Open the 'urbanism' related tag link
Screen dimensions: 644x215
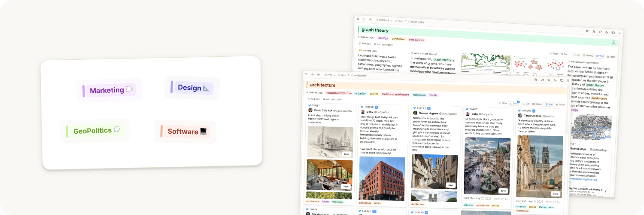[x=361, y=93]
